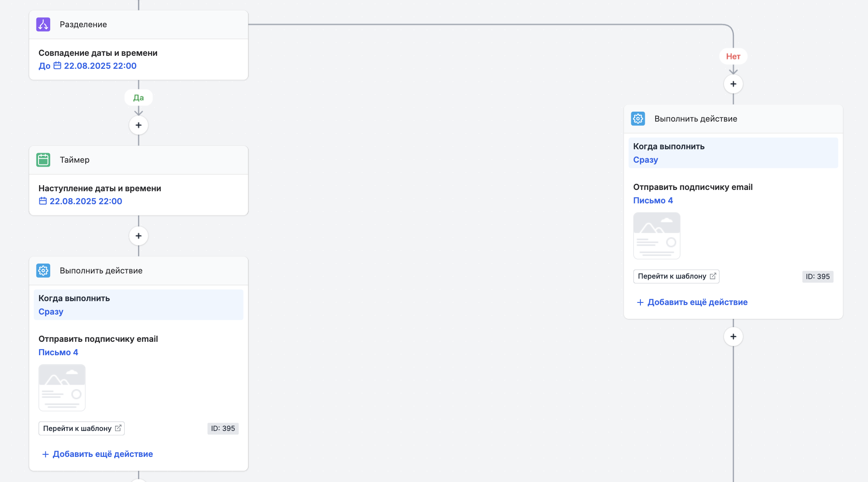Expand the plus node under the Да branch
This screenshot has height=482, width=868.
click(138, 125)
